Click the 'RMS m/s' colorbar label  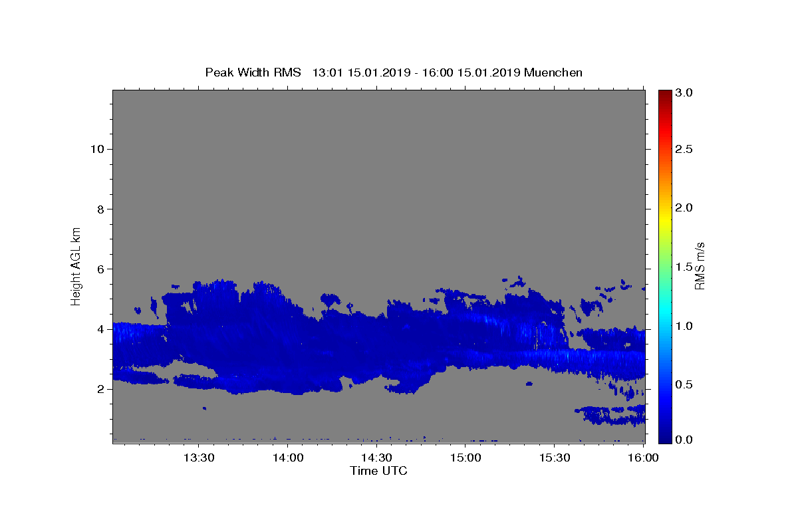(700, 266)
